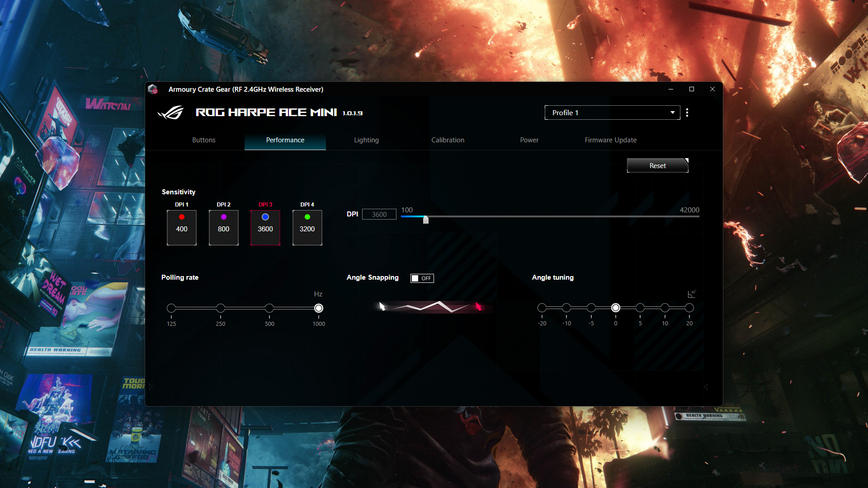This screenshot has height=488, width=868.
Task: Go to the Power tab
Action: 529,140
